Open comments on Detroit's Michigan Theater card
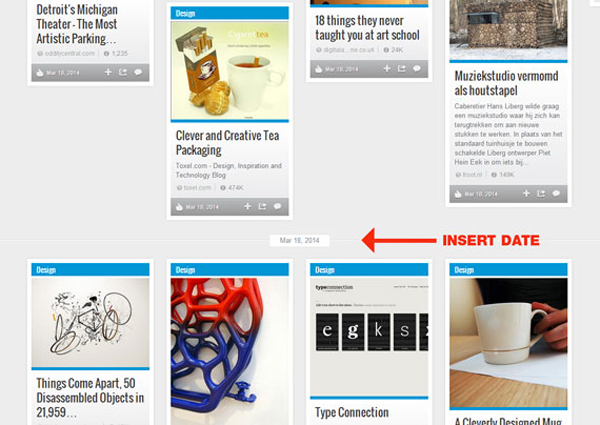Viewport: 600px width, 425px height. pos(138,72)
